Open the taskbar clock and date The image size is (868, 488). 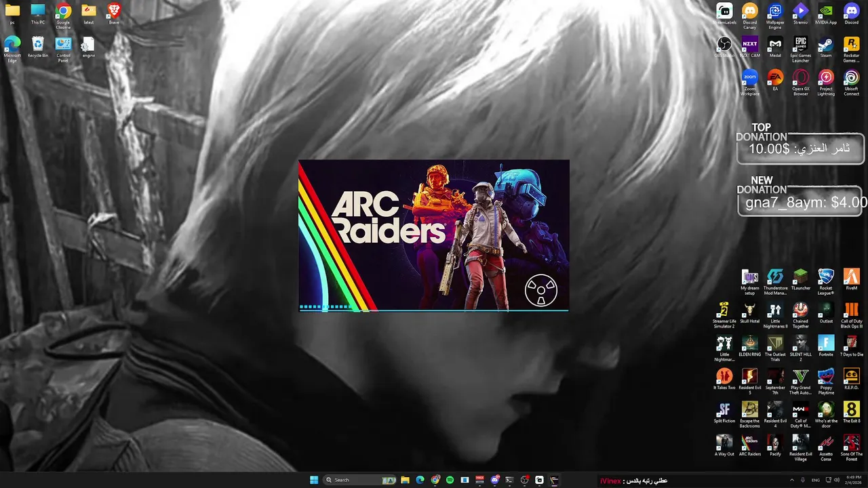[x=854, y=480]
